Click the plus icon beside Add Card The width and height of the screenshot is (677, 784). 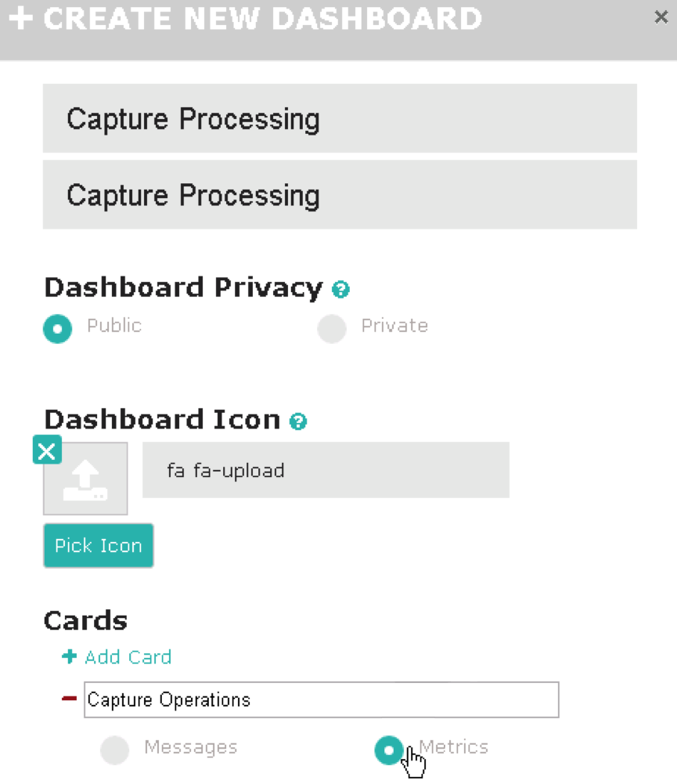pos(70,656)
